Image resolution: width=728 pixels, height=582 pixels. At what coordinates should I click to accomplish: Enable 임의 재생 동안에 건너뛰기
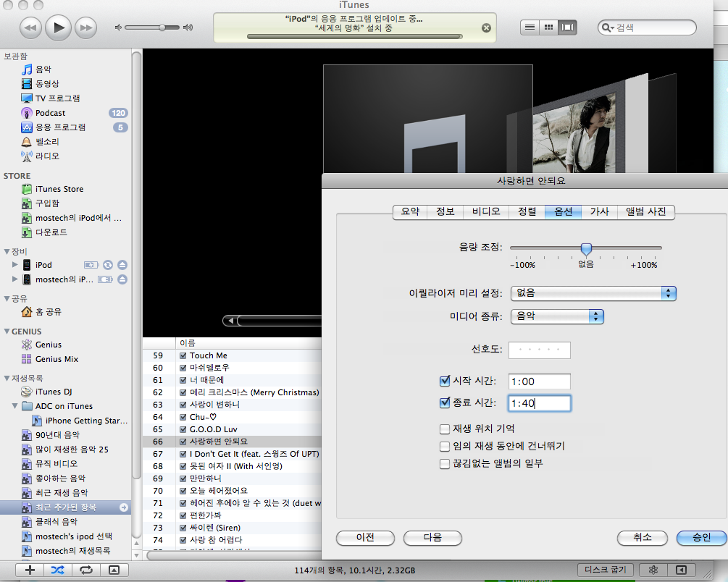tap(445, 447)
